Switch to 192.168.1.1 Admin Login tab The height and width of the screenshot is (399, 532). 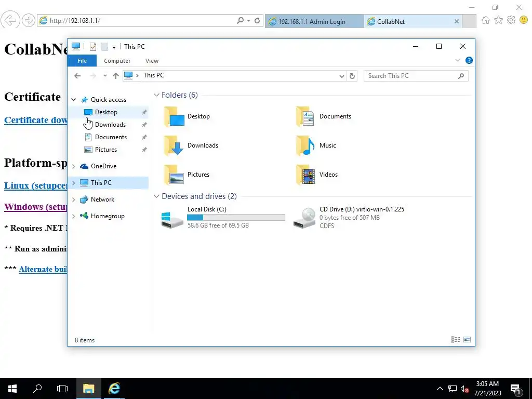pos(314,21)
